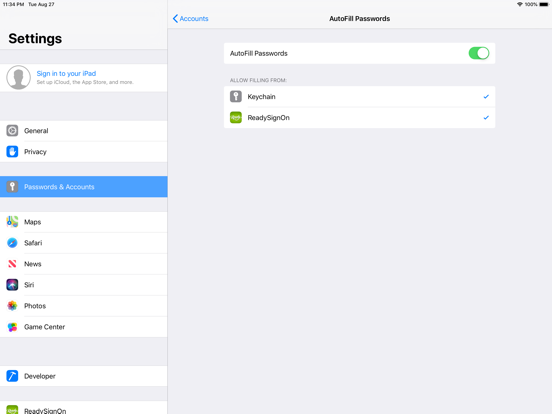Screen dimensions: 552x414
Task: Click the Safari compass icon
Action: tap(12, 243)
